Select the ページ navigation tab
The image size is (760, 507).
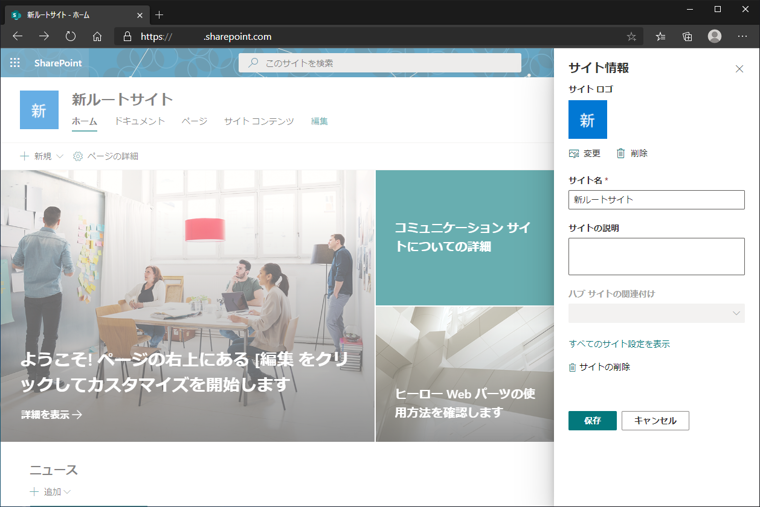click(194, 121)
